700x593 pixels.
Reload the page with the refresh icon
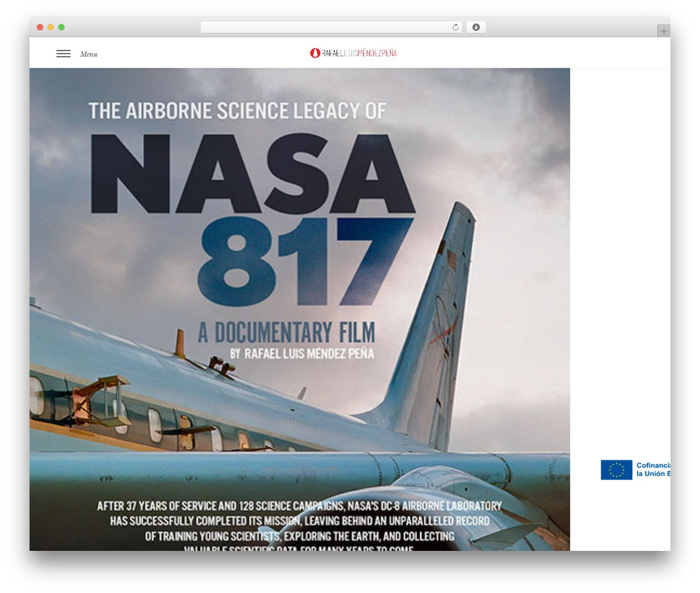tap(456, 27)
